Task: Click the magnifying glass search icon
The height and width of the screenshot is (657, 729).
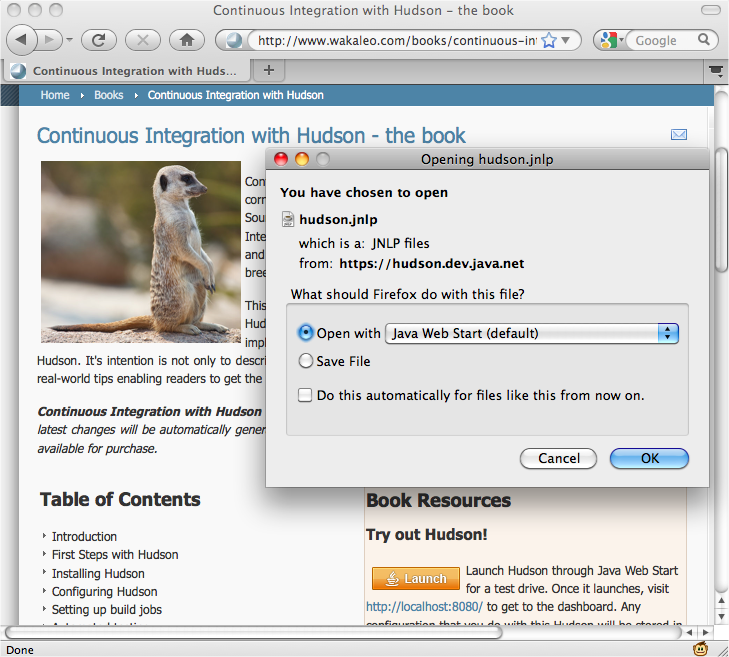Action: point(704,40)
